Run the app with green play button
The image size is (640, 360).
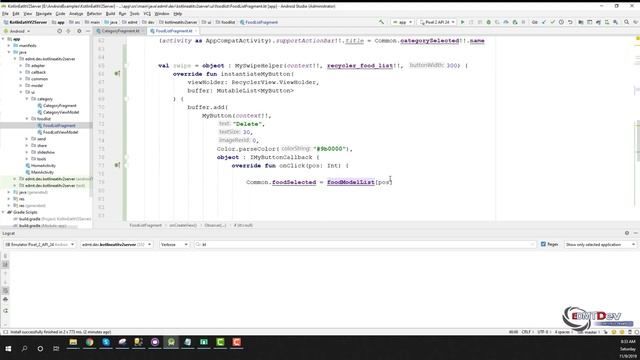pyautogui.click(x=462, y=22)
